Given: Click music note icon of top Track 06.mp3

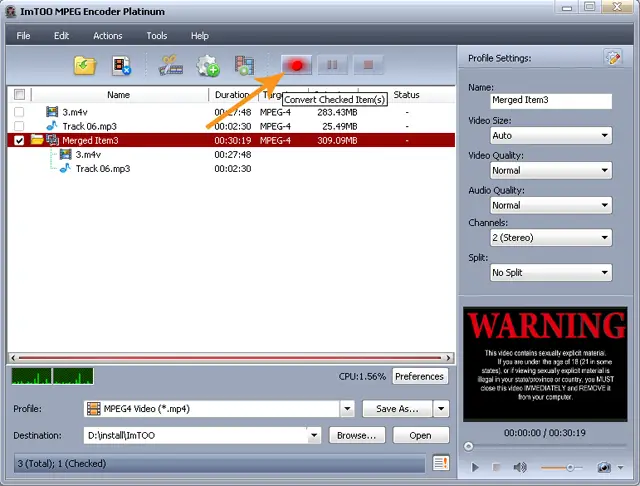Looking at the screenshot, I should coord(52,126).
